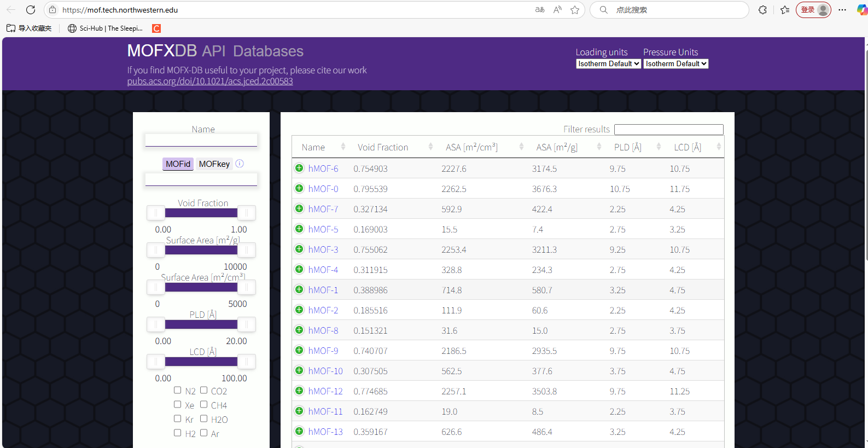Screen dimensions: 868x448
Task: Expand the hMOF-12 row plus icon
Action: (x=299, y=391)
